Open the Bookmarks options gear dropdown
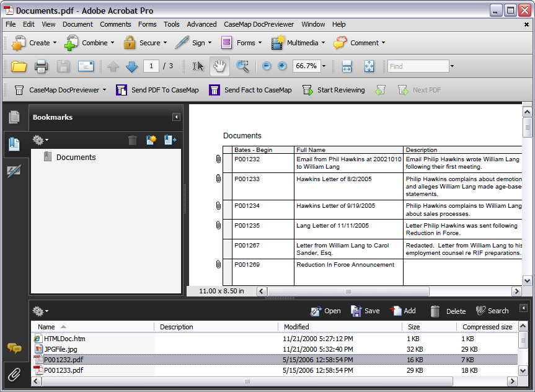The width and height of the screenshot is (535, 392). click(41, 140)
